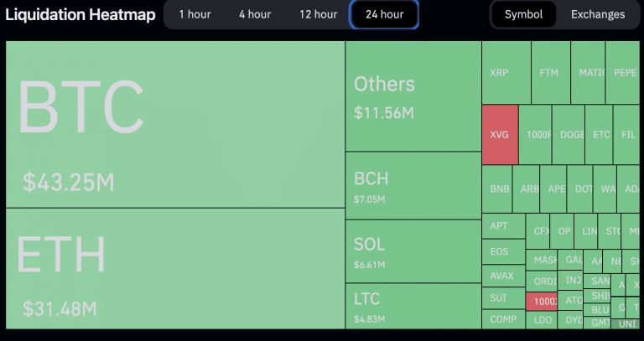The image size is (644, 341).
Task: Click the red XVG tile
Action: click(x=500, y=134)
